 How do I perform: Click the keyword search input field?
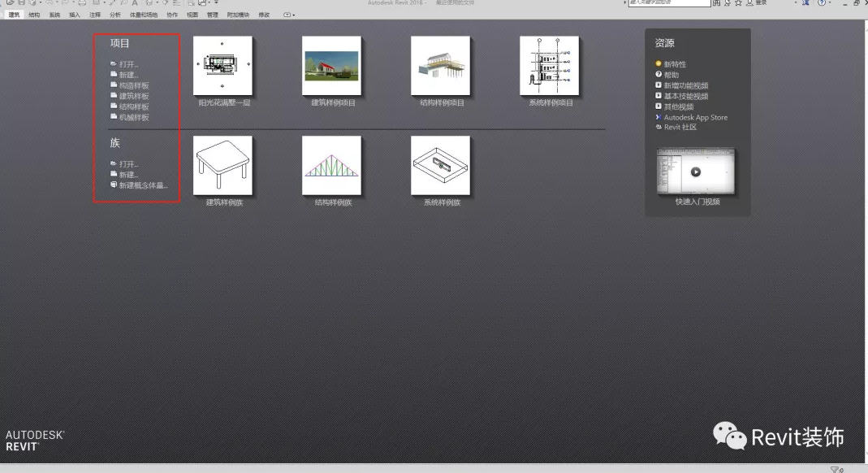point(668,3)
